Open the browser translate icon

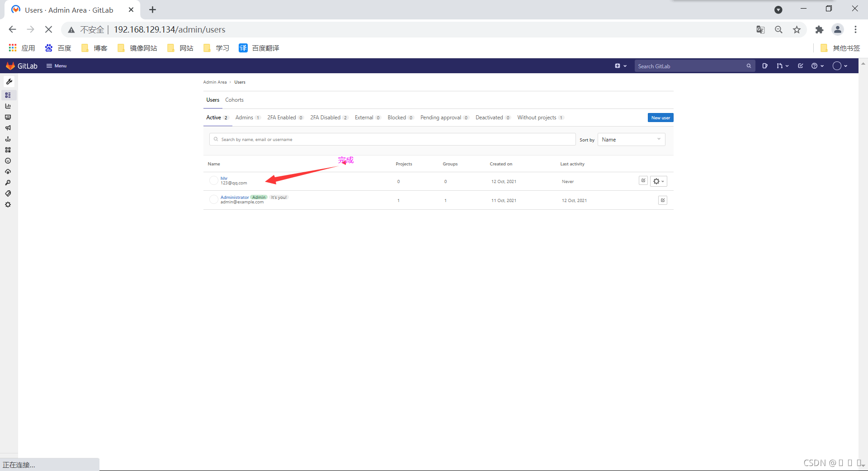(760, 29)
